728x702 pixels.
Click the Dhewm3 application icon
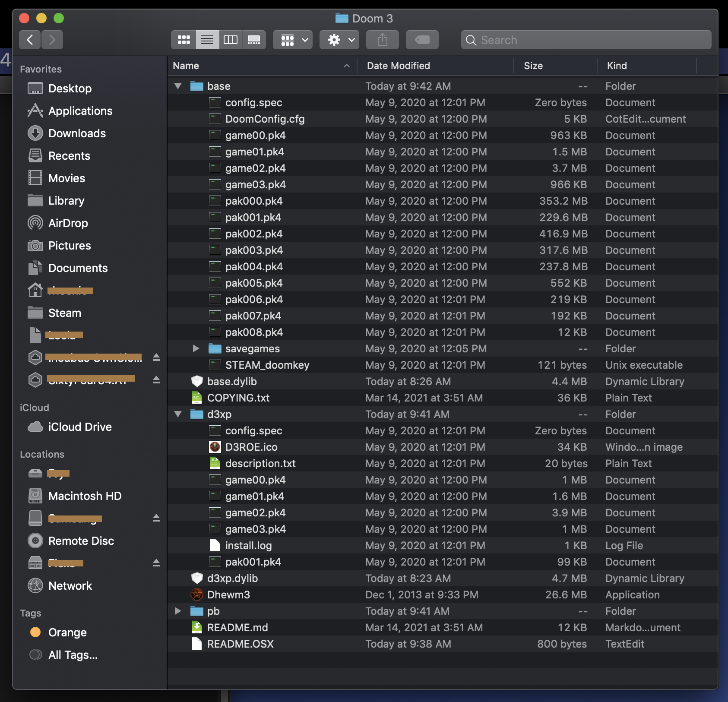point(197,594)
